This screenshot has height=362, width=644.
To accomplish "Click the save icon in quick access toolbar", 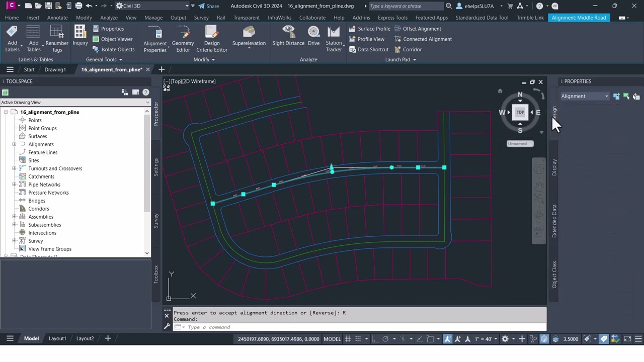I will pos(48,6).
